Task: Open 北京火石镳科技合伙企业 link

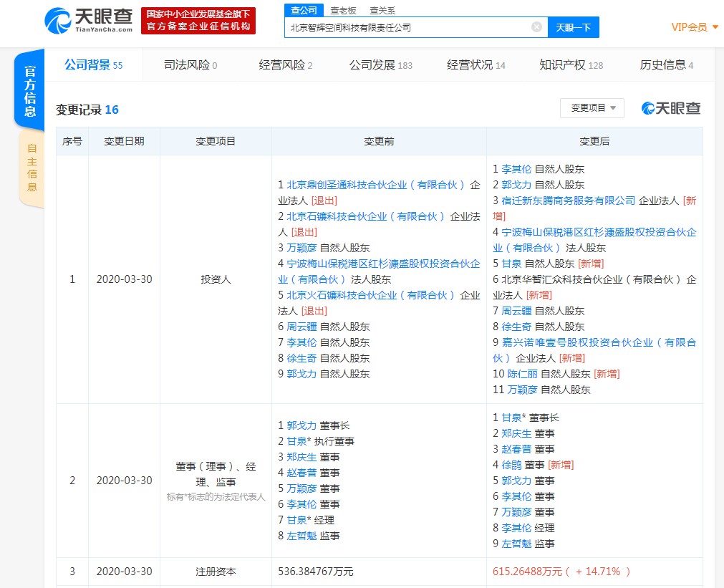Action: pyautogui.click(x=371, y=295)
